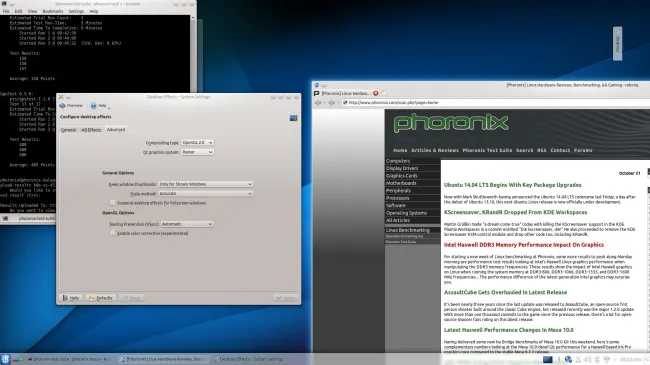Click the Defaults button
650x365 pixels.
pyautogui.click(x=100, y=298)
